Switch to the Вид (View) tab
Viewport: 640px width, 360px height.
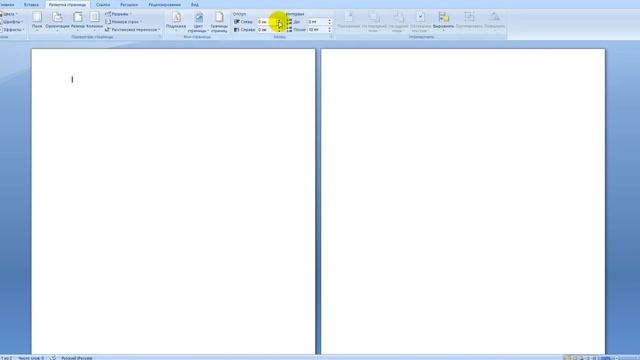pyautogui.click(x=195, y=4)
